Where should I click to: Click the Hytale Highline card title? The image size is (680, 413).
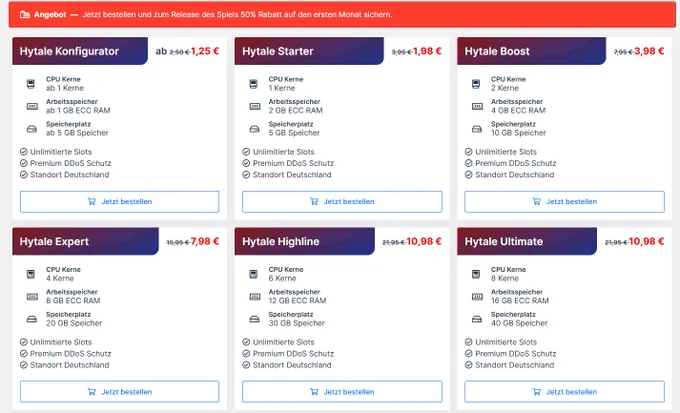[x=281, y=242]
